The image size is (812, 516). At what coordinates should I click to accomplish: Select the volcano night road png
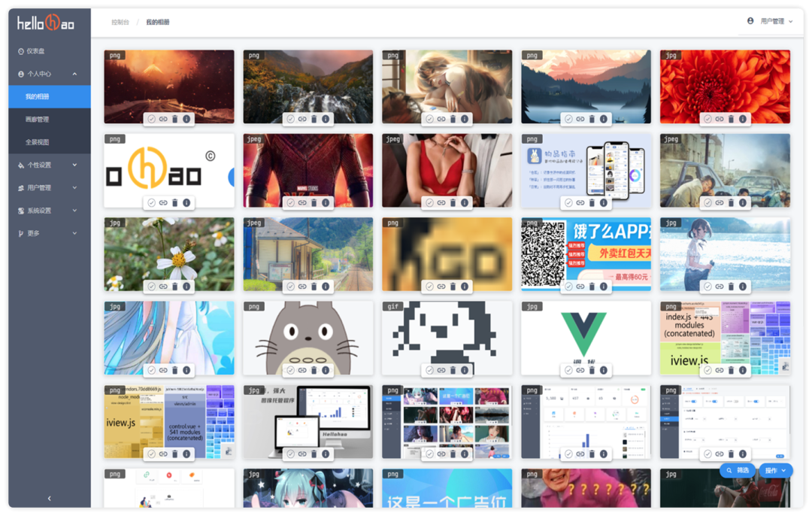pos(151,119)
